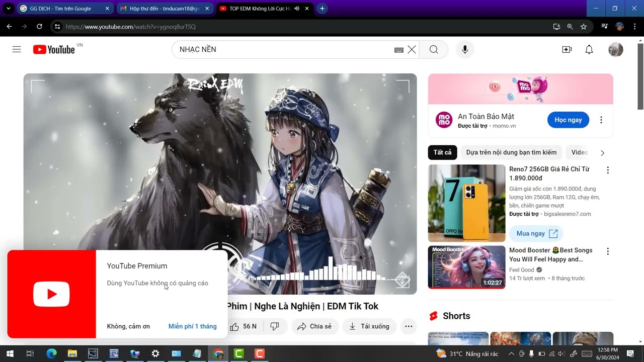This screenshot has width=644, height=362.
Task: Open the Create video menu
Action: pyautogui.click(x=567, y=49)
